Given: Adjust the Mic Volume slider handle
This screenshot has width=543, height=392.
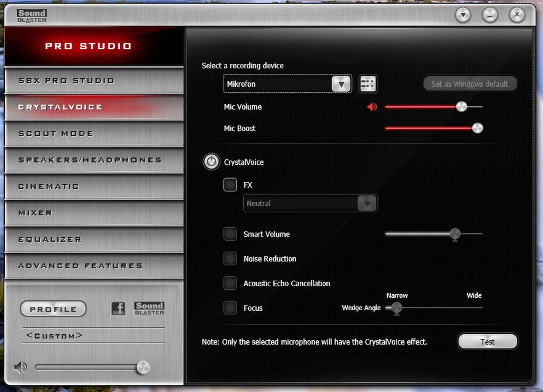Looking at the screenshot, I should pyautogui.click(x=461, y=106).
